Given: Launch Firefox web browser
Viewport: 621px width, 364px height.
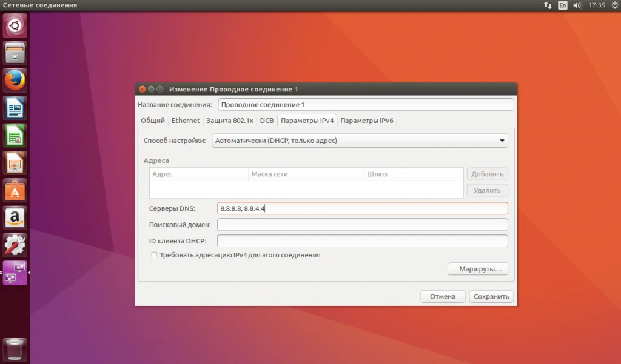Looking at the screenshot, I should (15, 81).
